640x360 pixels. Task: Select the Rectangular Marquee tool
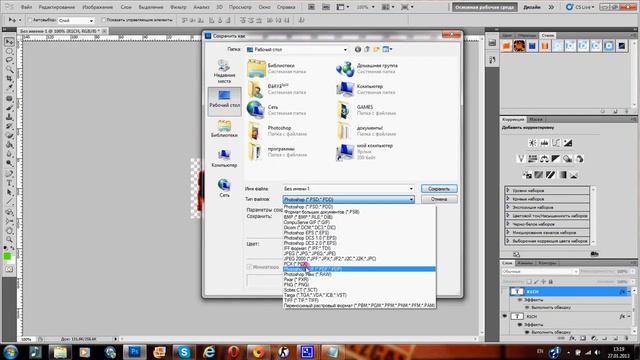click(x=9, y=51)
